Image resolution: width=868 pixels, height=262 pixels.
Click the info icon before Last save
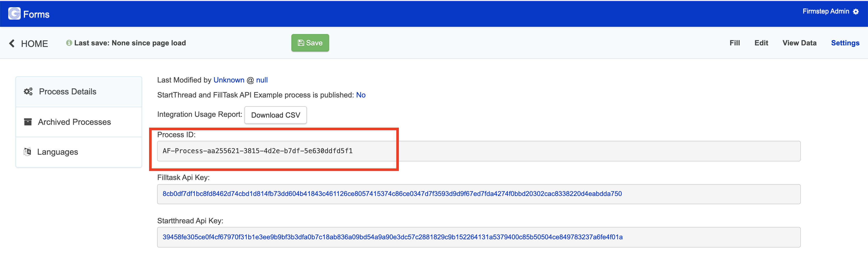(69, 43)
